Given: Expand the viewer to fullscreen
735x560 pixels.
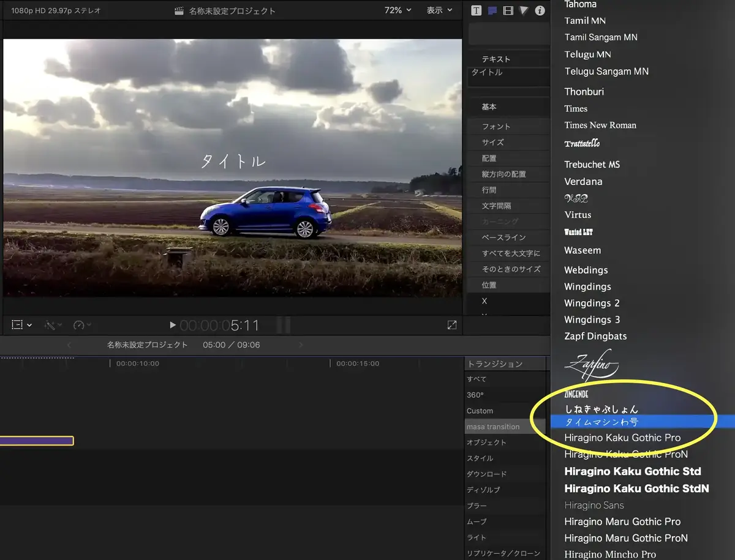Looking at the screenshot, I should 452,324.
